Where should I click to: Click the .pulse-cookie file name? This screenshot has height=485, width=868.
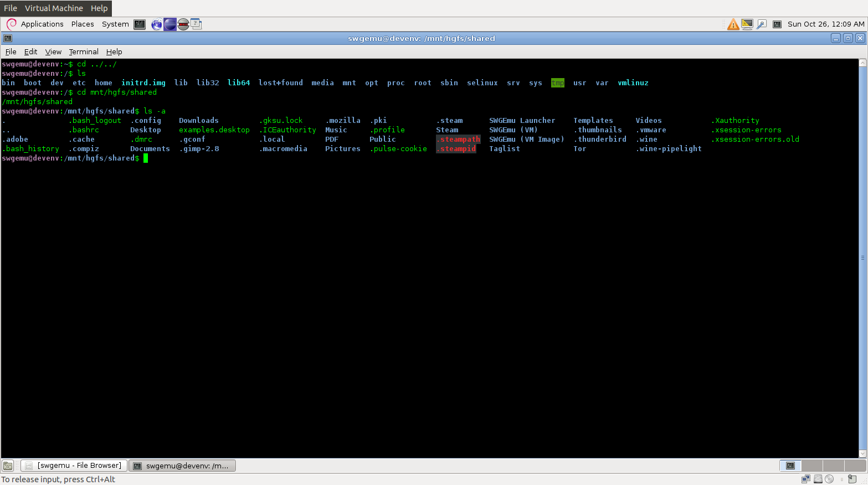pyautogui.click(x=398, y=149)
